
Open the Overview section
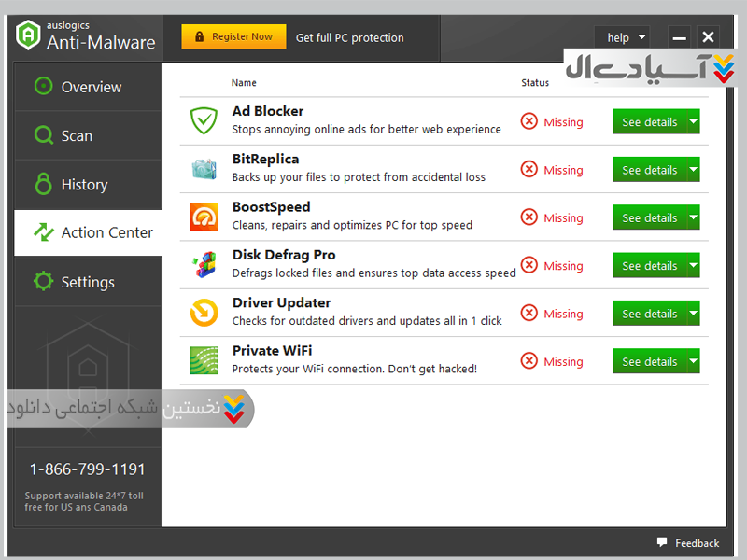pyautogui.click(x=90, y=87)
